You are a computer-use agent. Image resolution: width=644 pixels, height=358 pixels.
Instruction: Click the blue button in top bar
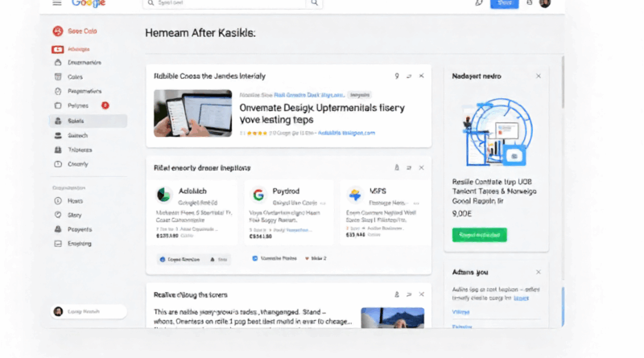point(505,3)
